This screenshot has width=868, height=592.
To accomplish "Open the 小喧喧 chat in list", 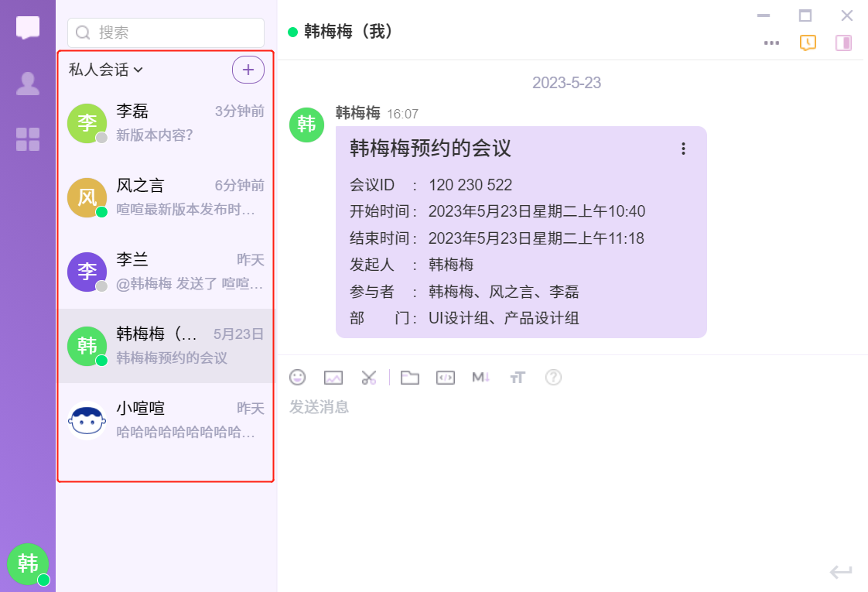I will click(166, 420).
